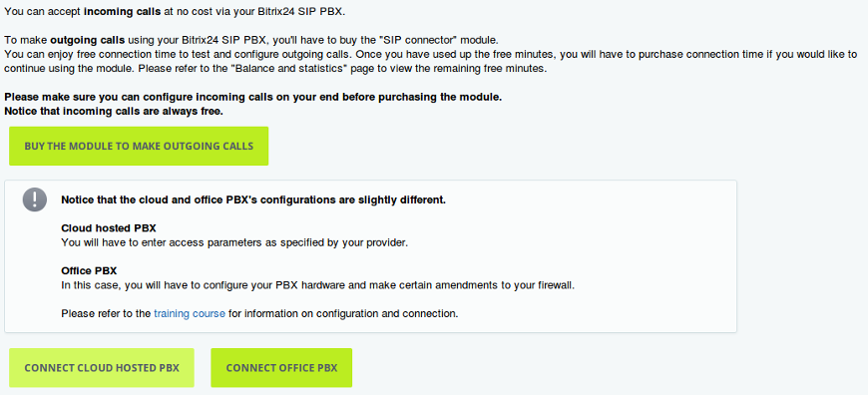
Task: Click 'for information on configuration and connection' text
Action: click(343, 313)
